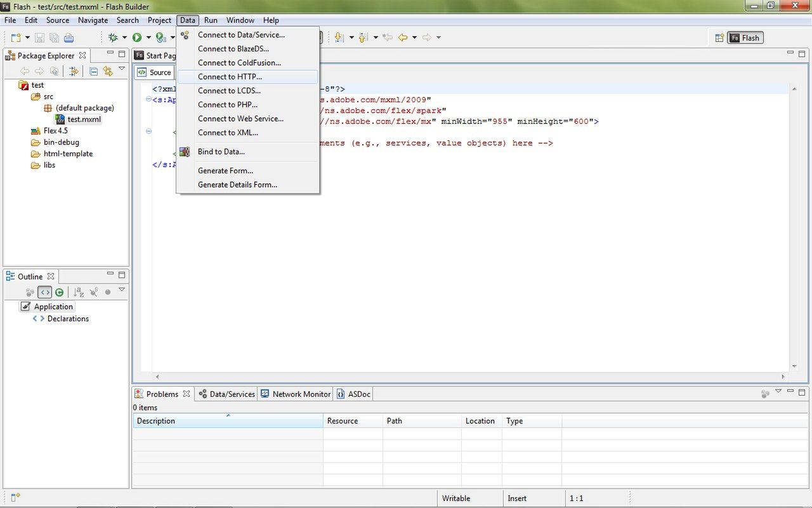Toggle Link with Editor in Package Explorer

(108, 71)
